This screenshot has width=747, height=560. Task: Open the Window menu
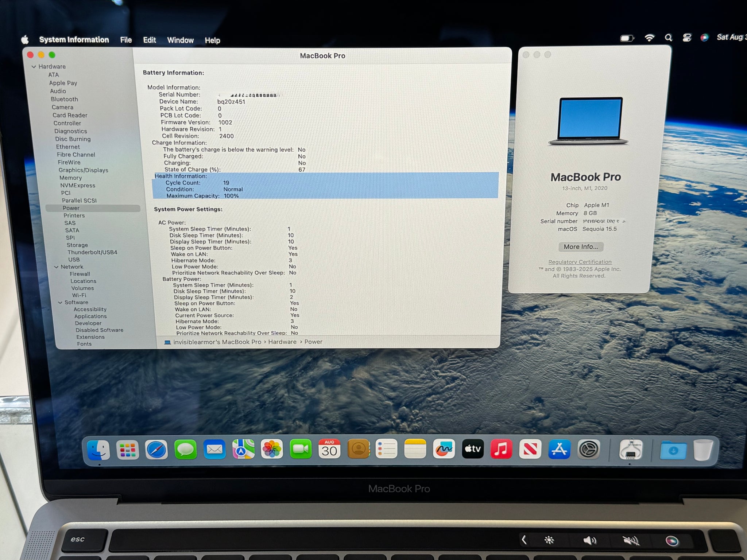tap(180, 40)
